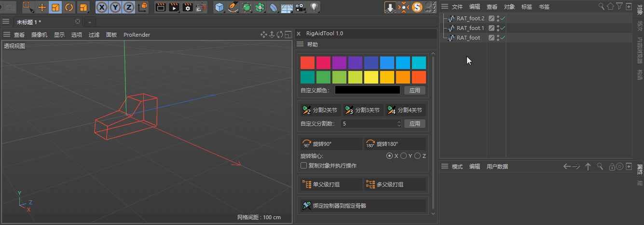The width and height of the screenshot is (644, 225).
Task: Open the viewport 显示 menu
Action: coord(59,35)
